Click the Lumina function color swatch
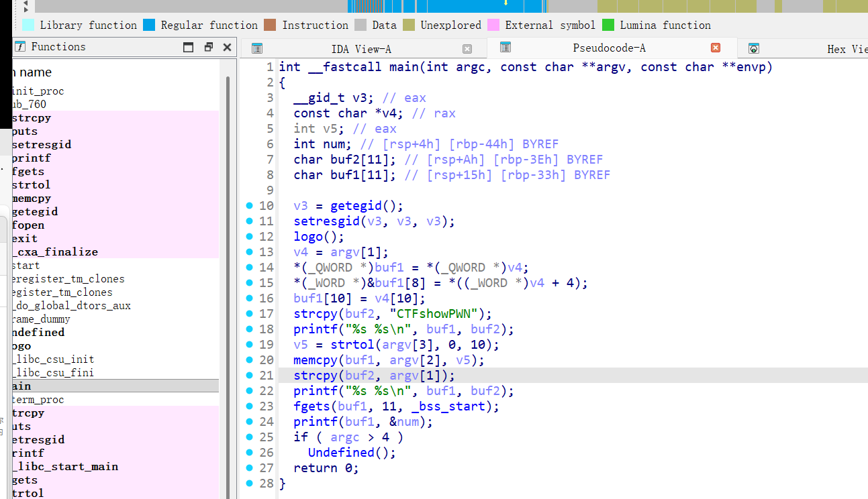Screen dimensions: 868x499 click(x=608, y=25)
